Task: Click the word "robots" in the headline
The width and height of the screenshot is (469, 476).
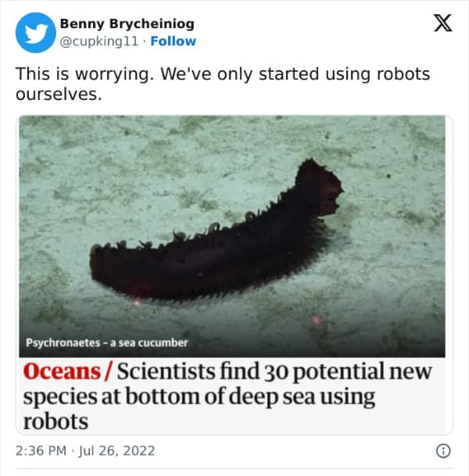Action: [x=55, y=422]
